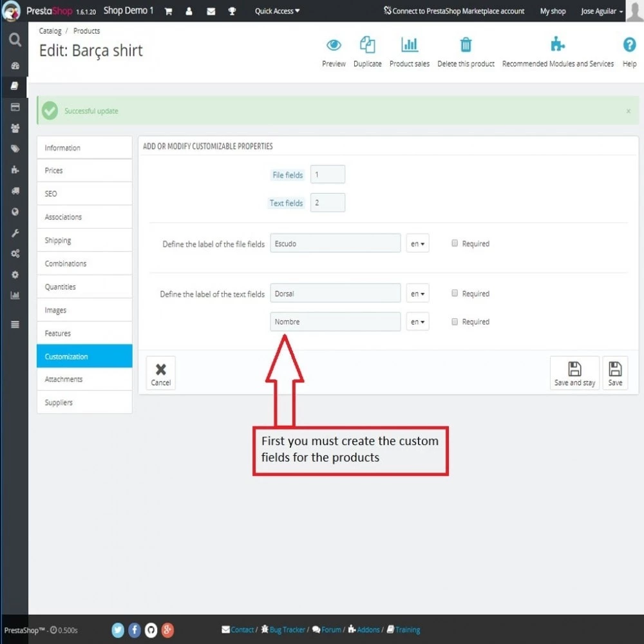Click Products breadcrumb link
Screen dimensions: 644x644
pos(87,31)
